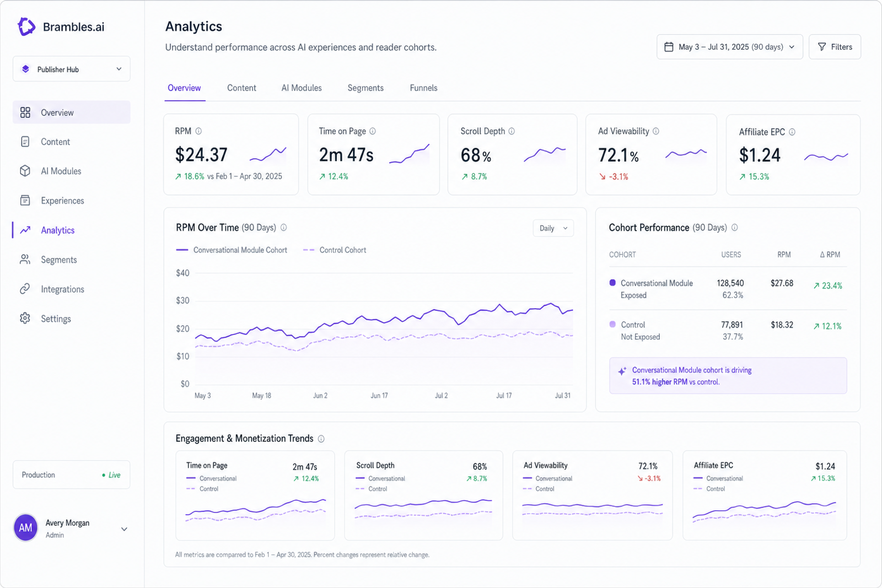Screen dimensions: 882x588
Task: Click the info icon by Cohort Performance
Action: point(735,228)
